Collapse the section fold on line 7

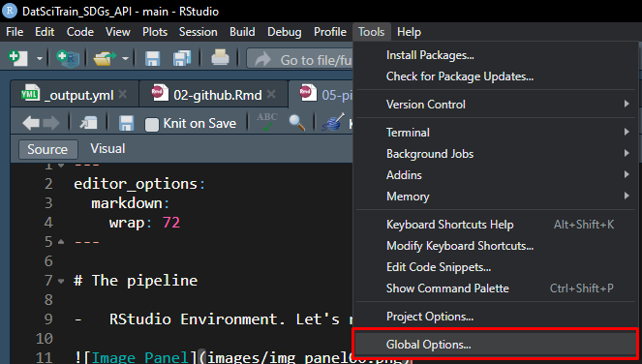[x=61, y=281]
